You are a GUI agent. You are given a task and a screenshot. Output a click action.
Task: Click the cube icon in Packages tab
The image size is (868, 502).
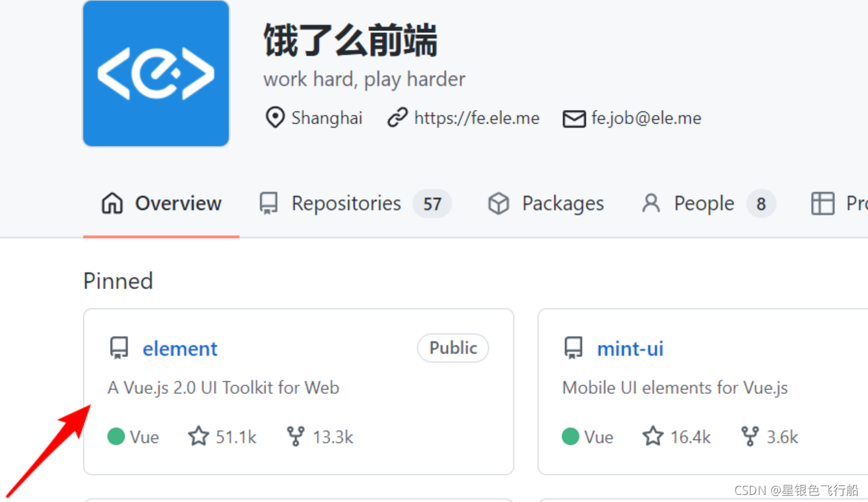[498, 203]
